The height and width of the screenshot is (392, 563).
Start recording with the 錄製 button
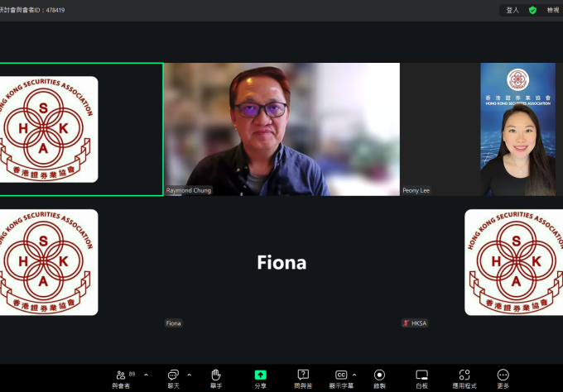point(379,377)
